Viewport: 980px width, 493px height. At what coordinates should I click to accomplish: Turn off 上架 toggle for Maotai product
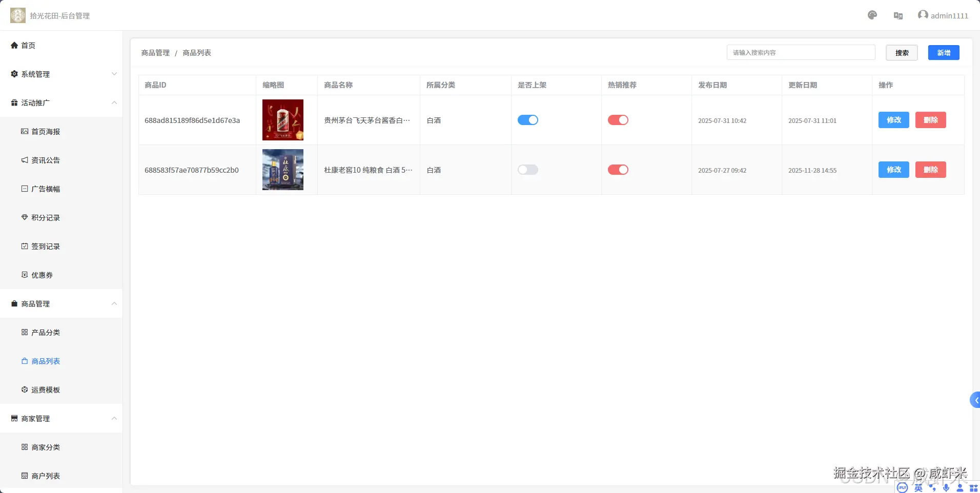[x=528, y=120]
